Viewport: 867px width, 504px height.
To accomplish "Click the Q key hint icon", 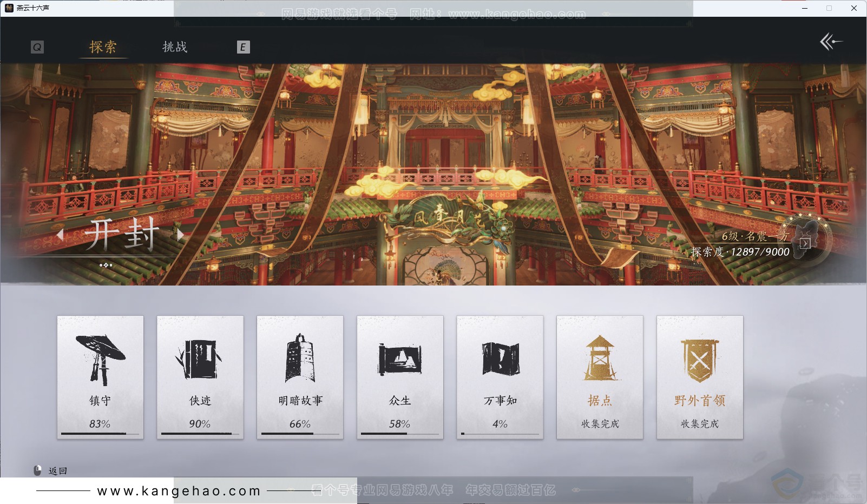I will click(37, 47).
